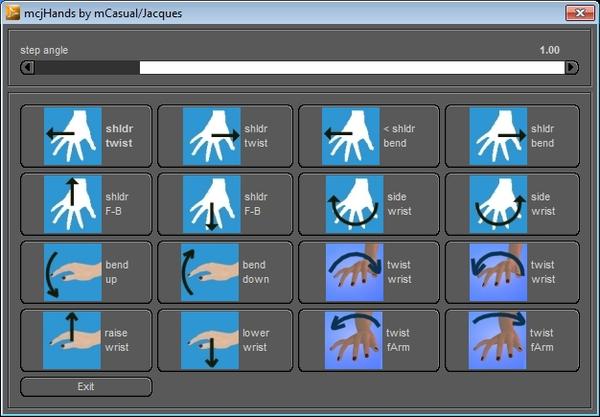
Task: Click the 'step angle' label
Action: (44, 50)
